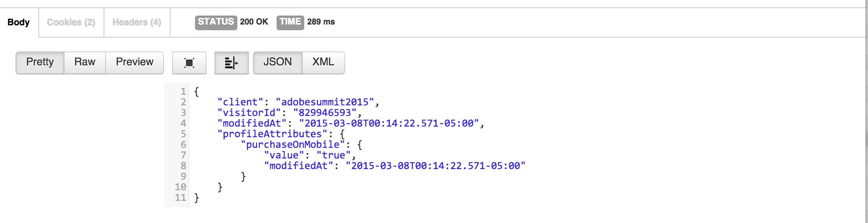Click the STATUS badge label
This screenshot has width=868, height=223.
click(x=216, y=22)
